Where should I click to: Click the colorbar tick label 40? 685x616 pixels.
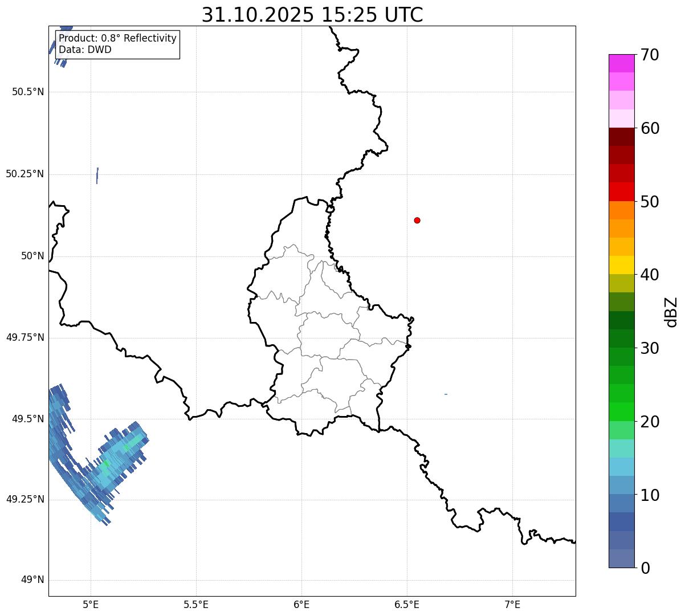pyautogui.click(x=650, y=275)
